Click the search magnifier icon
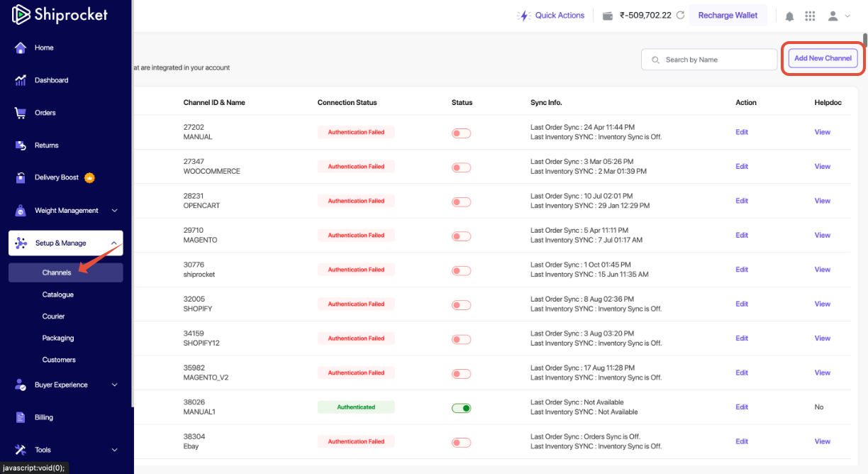Viewport: 868px width, 474px height. click(655, 60)
